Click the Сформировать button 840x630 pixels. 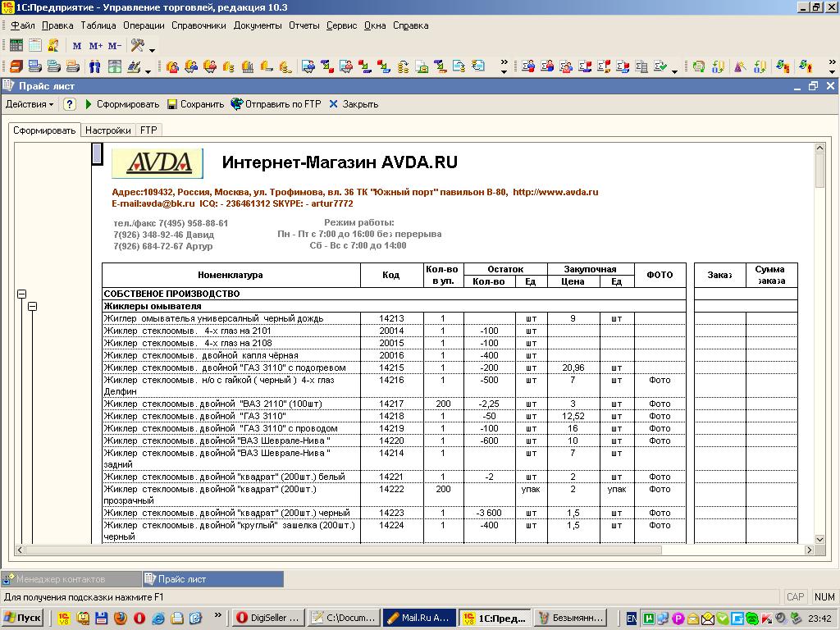122,104
